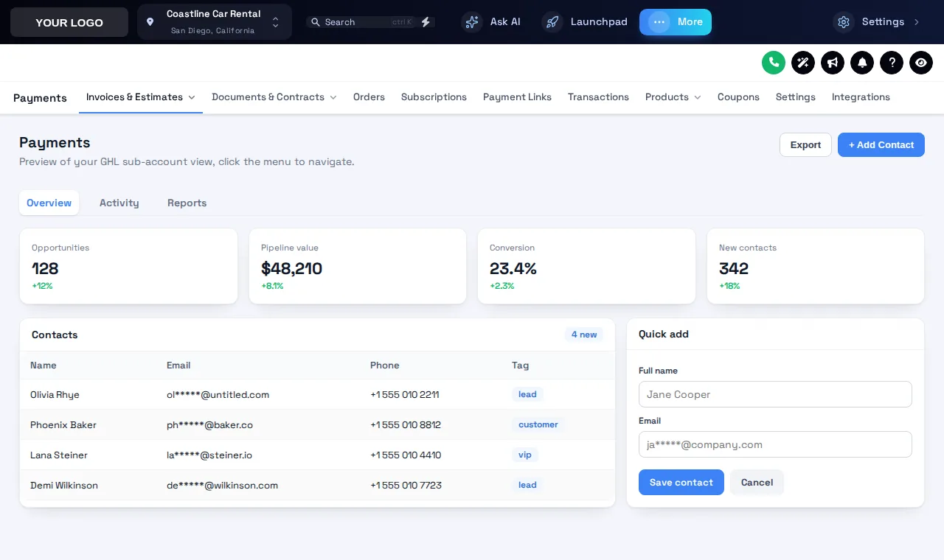
Task: Toggle the eye preview icon
Action: [x=921, y=63]
